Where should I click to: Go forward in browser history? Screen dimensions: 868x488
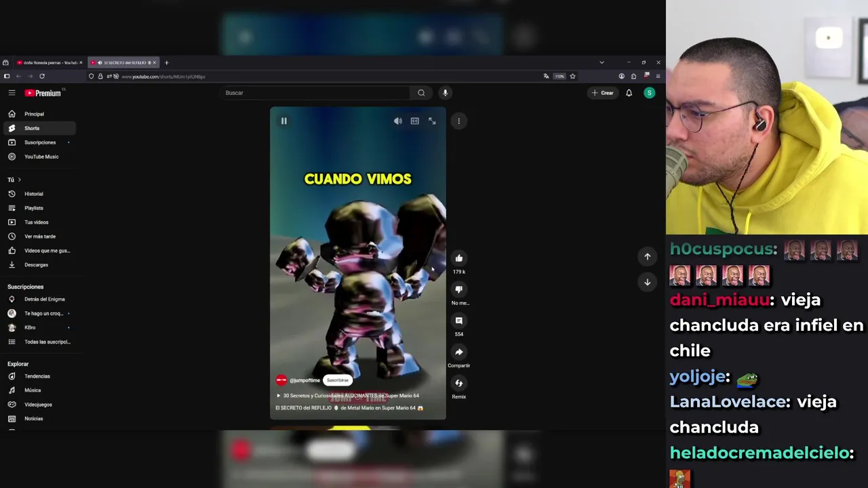[x=30, y=77]
